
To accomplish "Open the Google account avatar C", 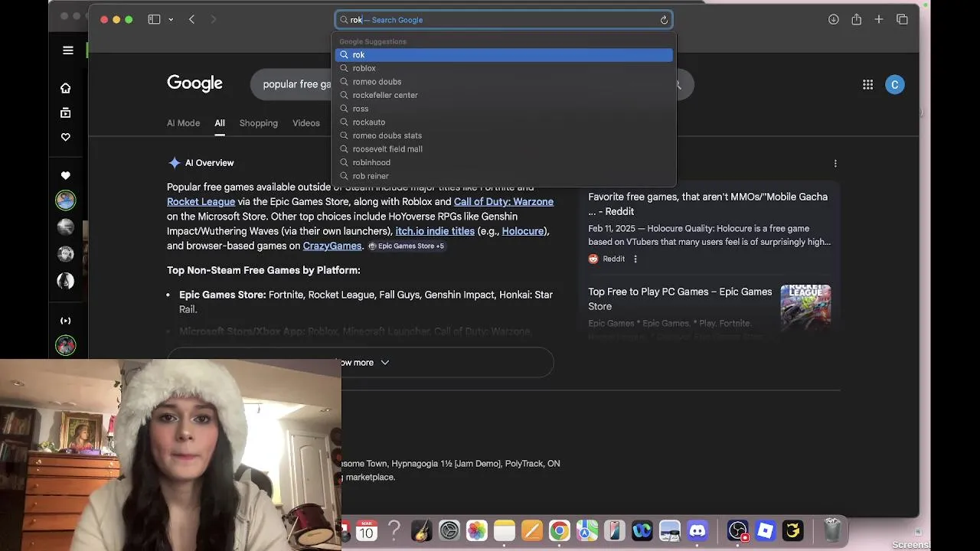I will (x=894, y=85).
